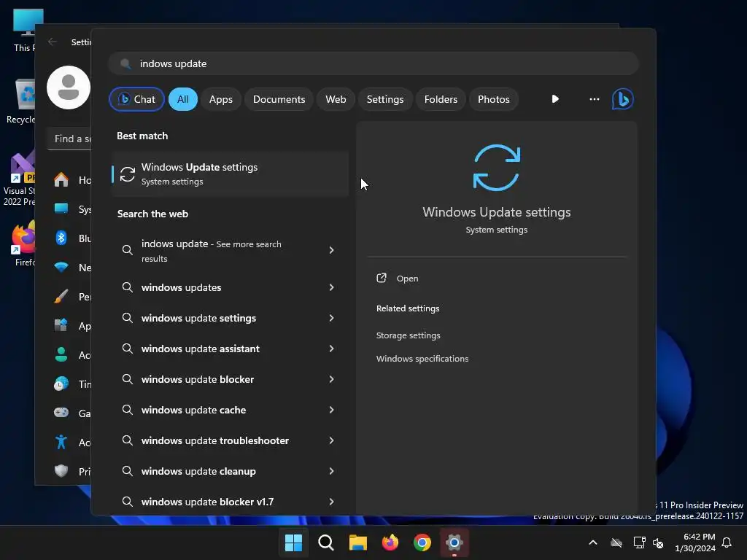Click the muted volume tray icon
747x560 pixels.
pos(658,542)
